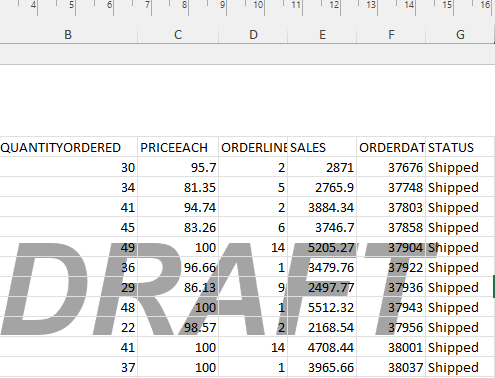Select sales cell 2497.77
Image resolution: width=495 pixels, height=378 pixels.
point(322,287)
